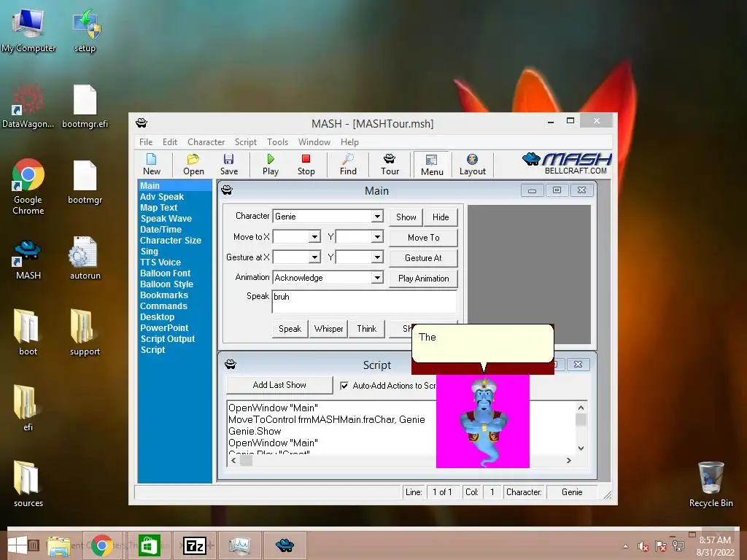This screenshot has height=560, width=747.
Task: Expand the Move to X dropdown
Action: 314,237
